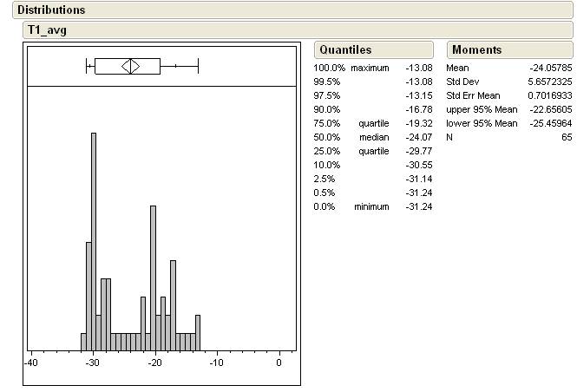Click the -40 axis tick label

click(x=31, y=363)
